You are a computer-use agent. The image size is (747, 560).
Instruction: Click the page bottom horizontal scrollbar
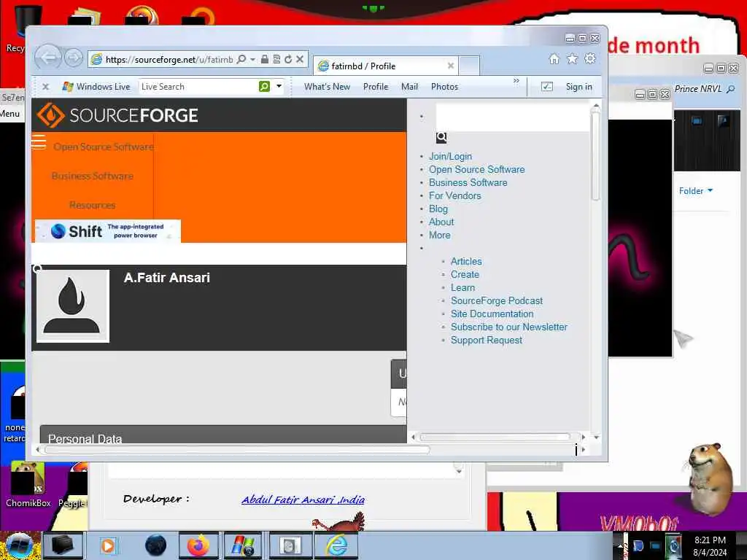point(237,449)
